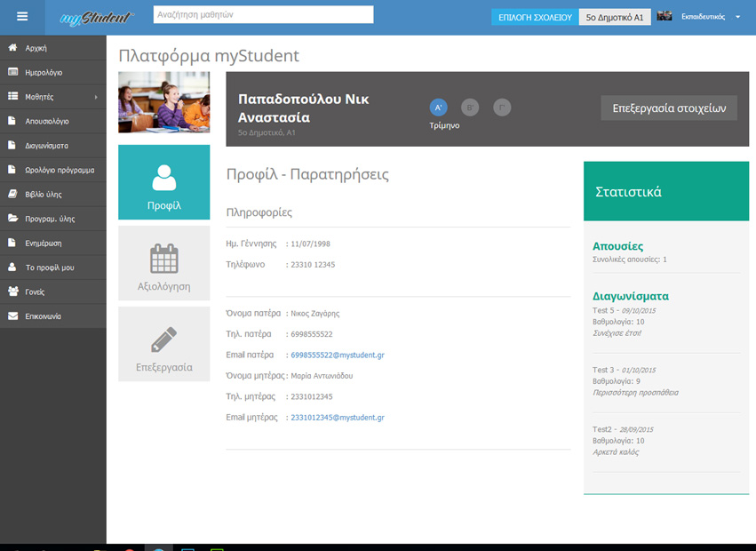Click the myStudent logo

(97, 18)
